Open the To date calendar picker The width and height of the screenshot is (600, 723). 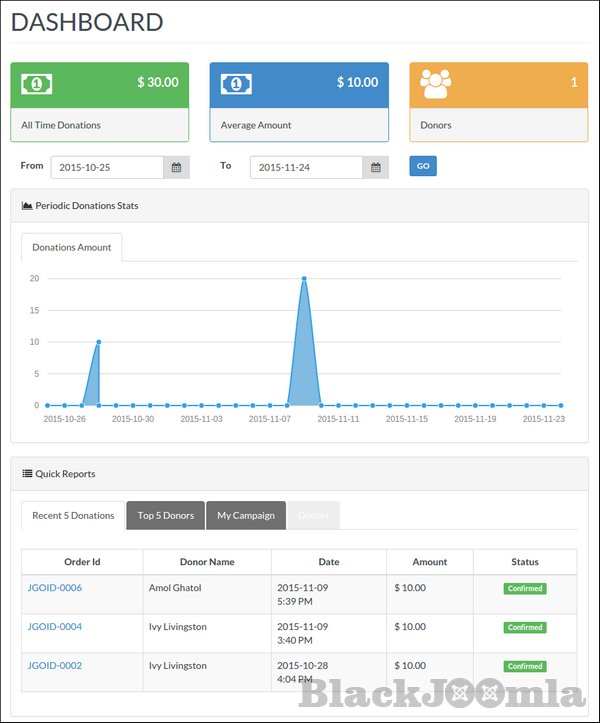pyautogui.click(x=376, y=168)
